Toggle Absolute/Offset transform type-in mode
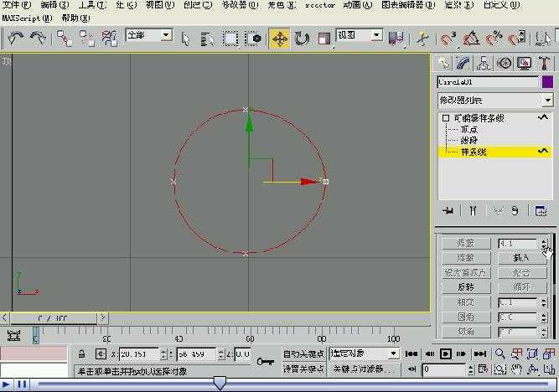 click(x=101, y=353)
